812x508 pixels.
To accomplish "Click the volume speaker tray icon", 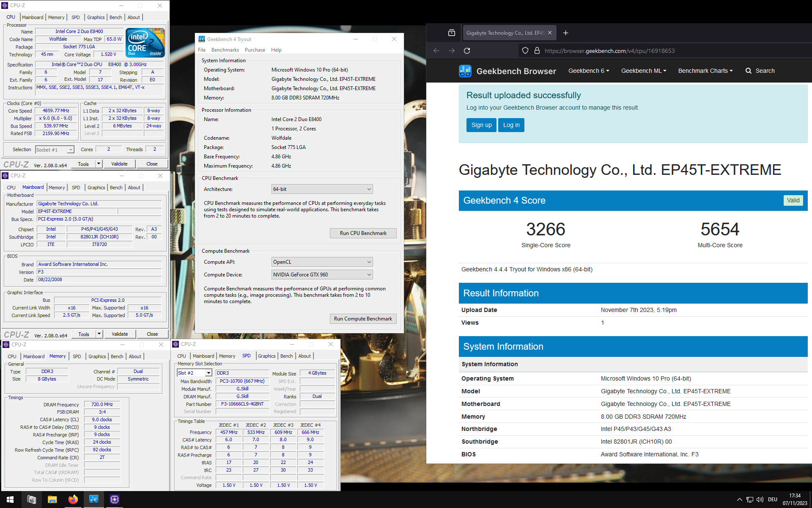I will [x=760, y=500].
